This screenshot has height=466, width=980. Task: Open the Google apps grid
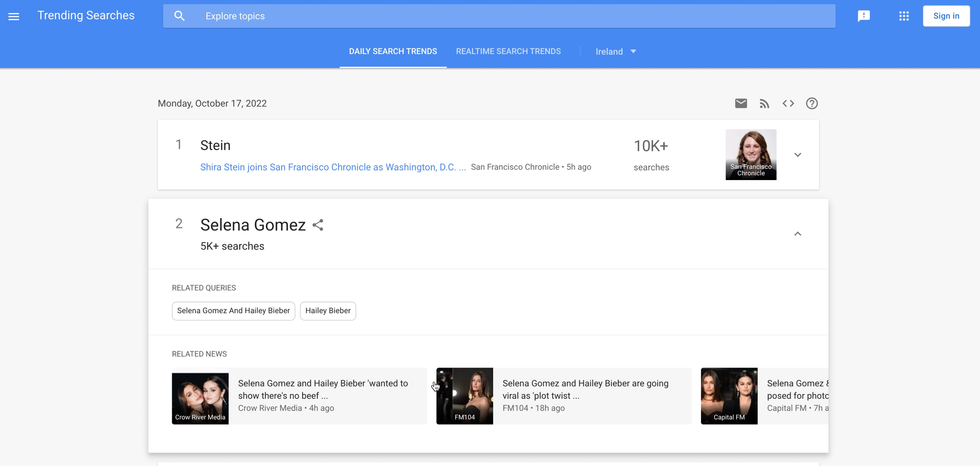tap(904, 16)
